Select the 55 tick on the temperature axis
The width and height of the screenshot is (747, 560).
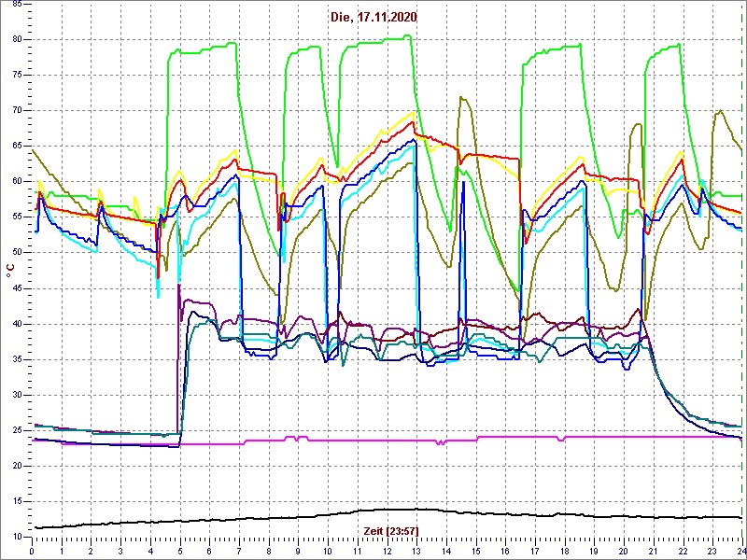[x=16, y=217]
